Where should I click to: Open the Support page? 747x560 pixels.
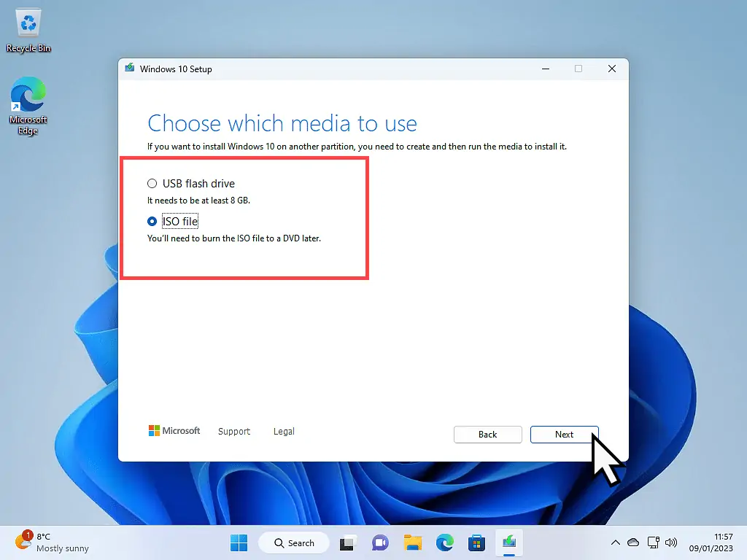point(233,431)
